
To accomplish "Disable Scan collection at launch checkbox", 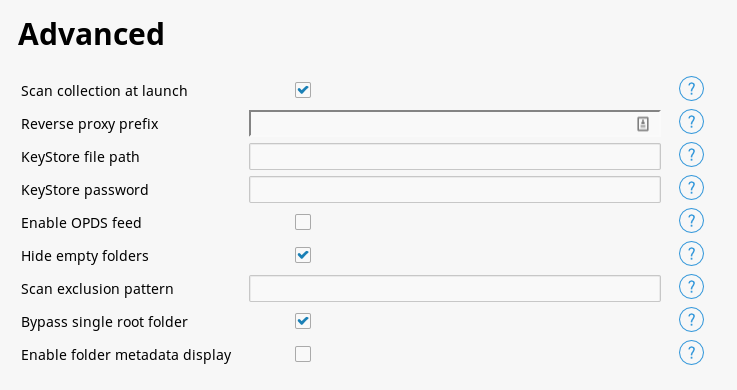I will pos(303,90).
